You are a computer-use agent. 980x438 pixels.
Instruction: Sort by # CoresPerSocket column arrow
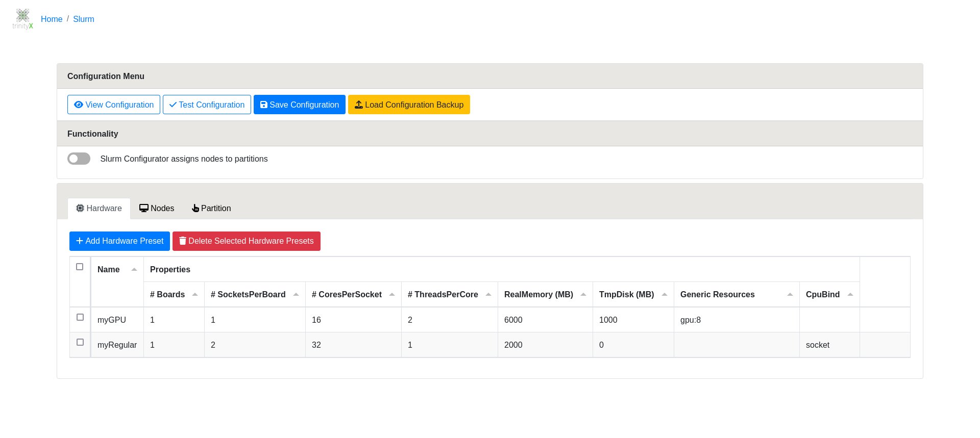coord(392,294)
